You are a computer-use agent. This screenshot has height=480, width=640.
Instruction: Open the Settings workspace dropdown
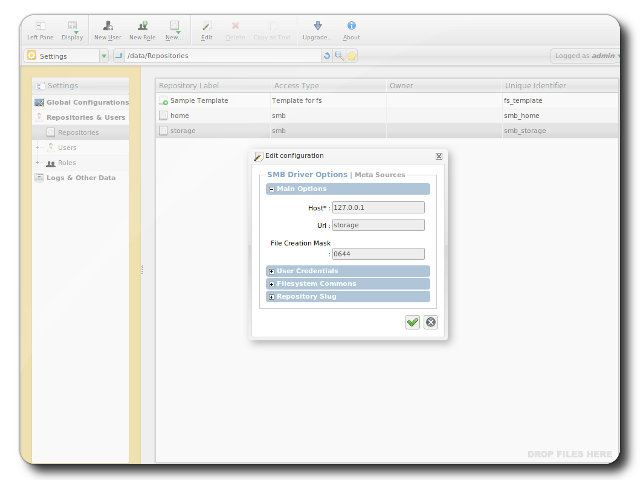coord(104,56)
